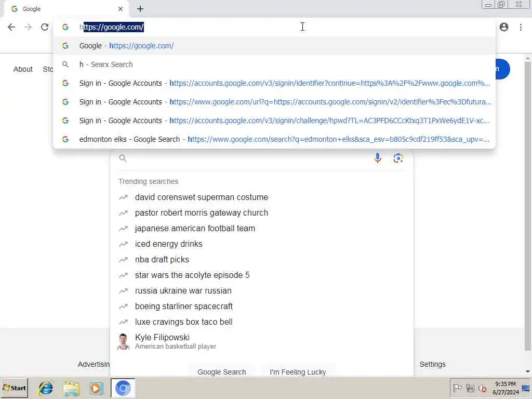Open the Chrome three-dot menu
The image size is (532, 399).
pos(521,27)
